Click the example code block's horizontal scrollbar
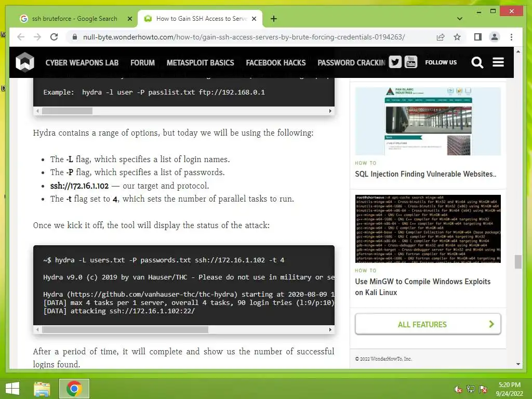The height and width of the screenshot is (399, 532). (67, 111)
